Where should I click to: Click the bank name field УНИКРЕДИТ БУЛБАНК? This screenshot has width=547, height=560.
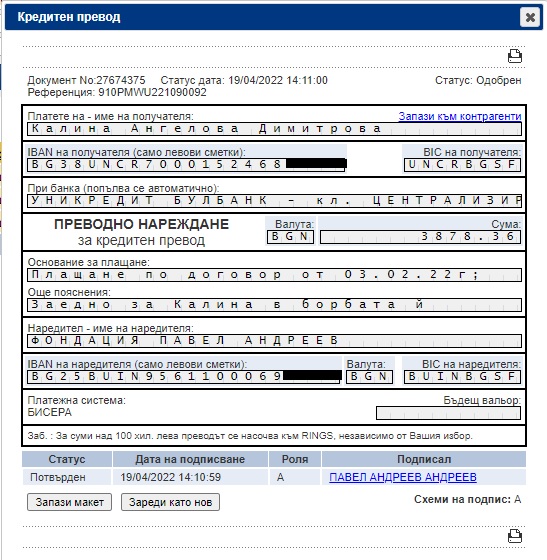274,201
